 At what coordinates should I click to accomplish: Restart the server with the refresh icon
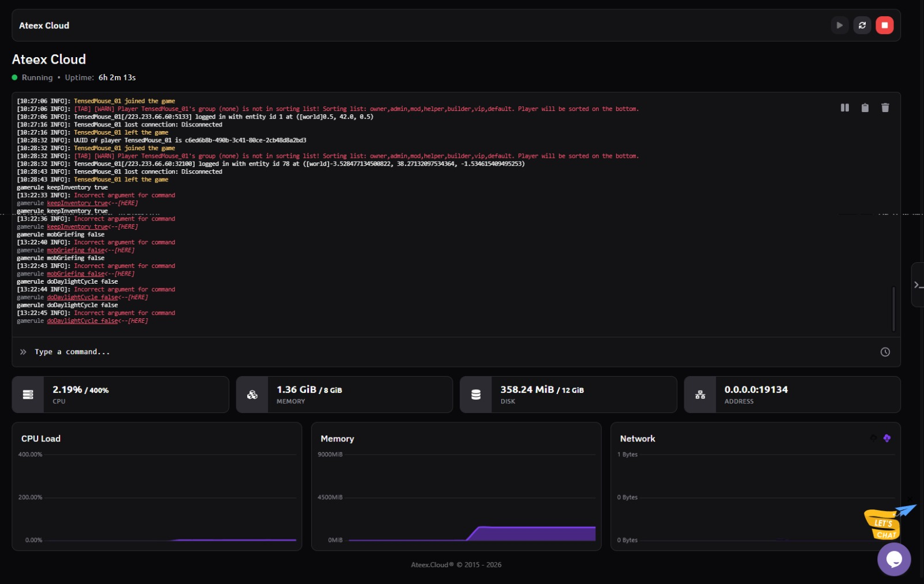pos(862,25)
